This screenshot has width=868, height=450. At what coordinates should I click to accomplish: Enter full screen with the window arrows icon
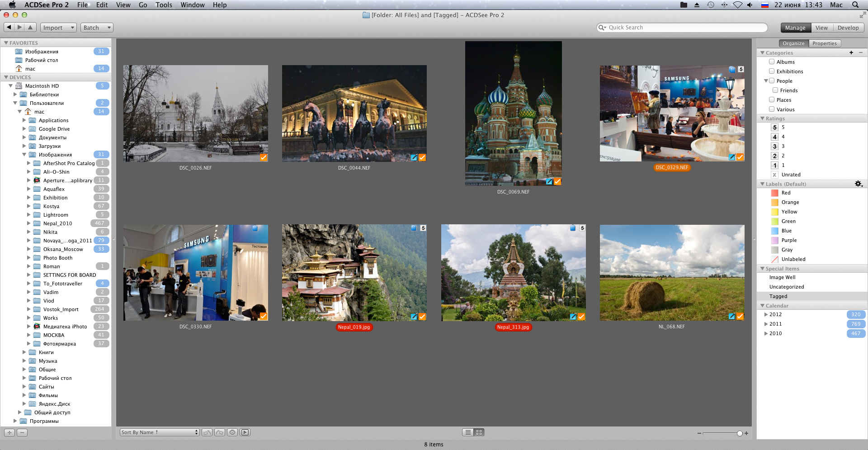(x=863, y=15)
